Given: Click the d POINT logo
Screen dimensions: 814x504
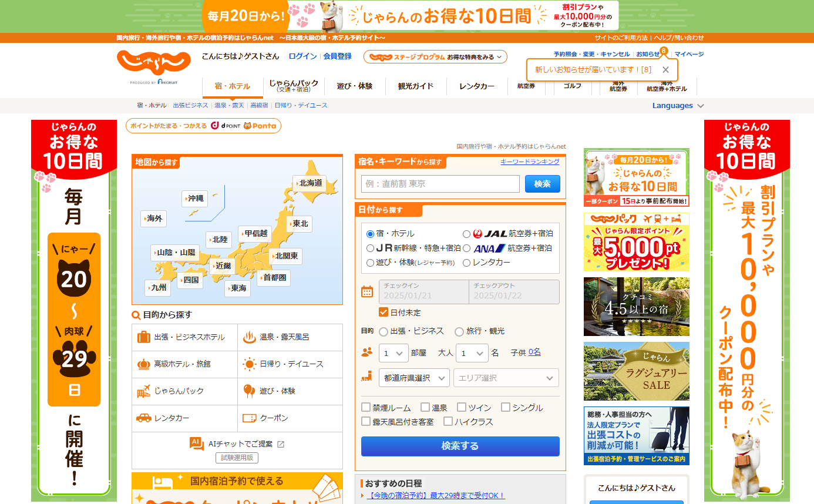Looking at the screenshot, I should pyautogui.click(x=226, y=126).
